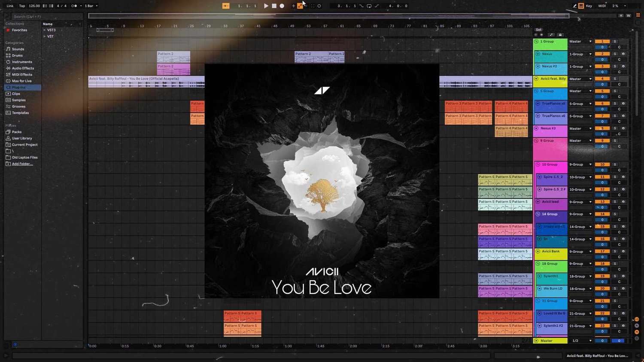
Task: Toggle the Punch-In switch
Action: (361, 6)
